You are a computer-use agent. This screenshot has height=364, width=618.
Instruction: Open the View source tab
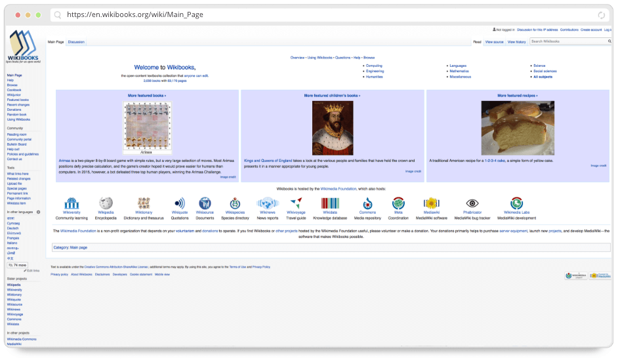(x=494, y=42)
